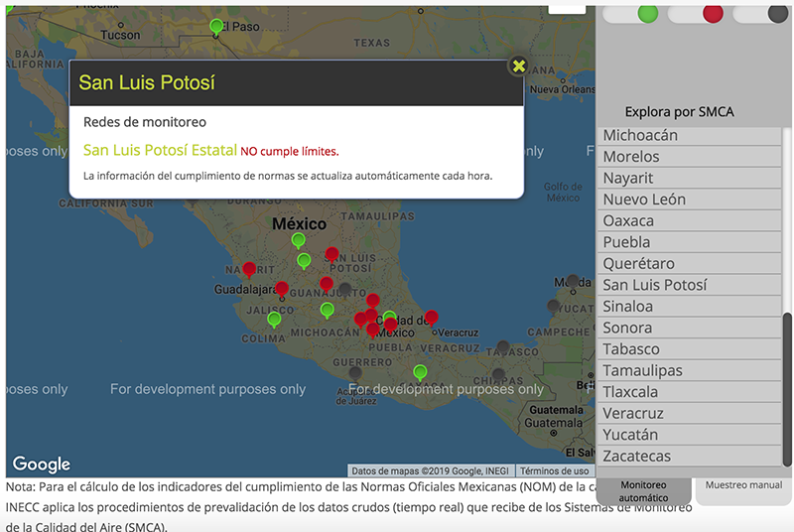Select Michoacán in the SMCA list
794x532 pixels.
click(689, 136)
